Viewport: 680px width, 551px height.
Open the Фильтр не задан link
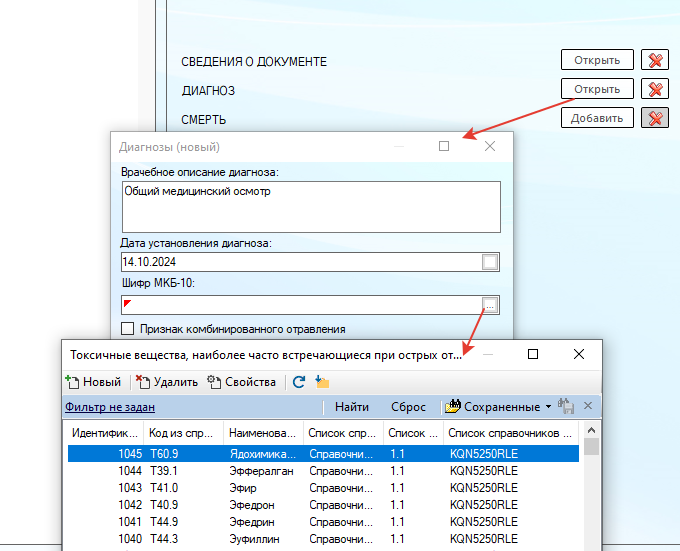(x=110, y=407)
